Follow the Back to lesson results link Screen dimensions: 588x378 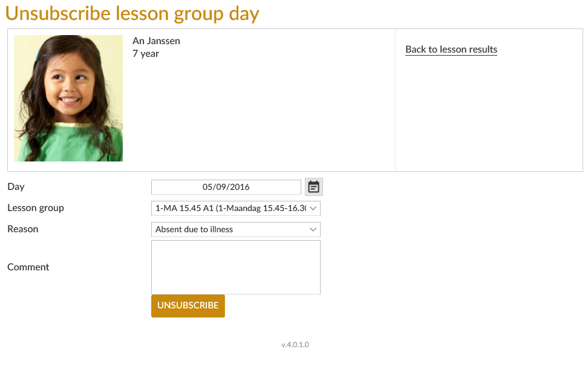[451, 50]
